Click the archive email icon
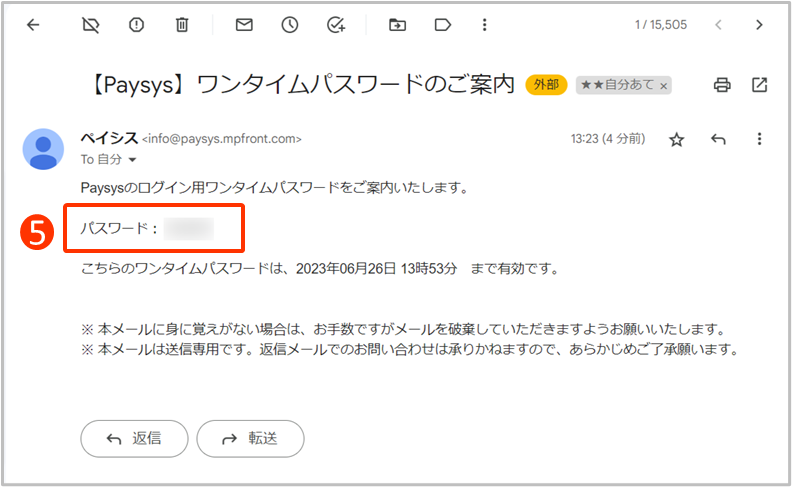The width and height of the screenshot is (792, 487). point(89,25)
